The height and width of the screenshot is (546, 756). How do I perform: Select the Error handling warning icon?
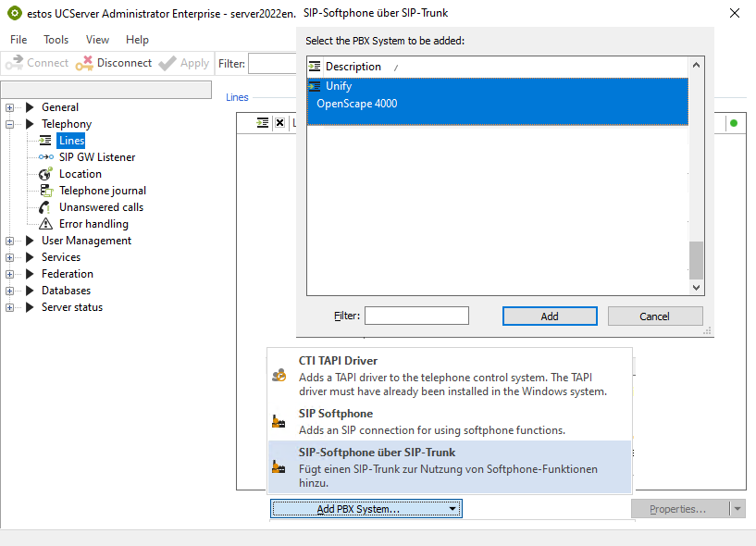coord(45,224)
